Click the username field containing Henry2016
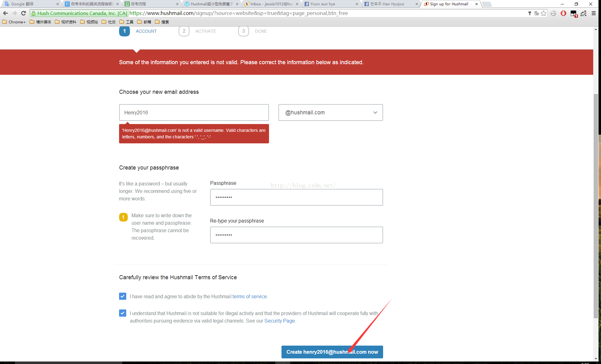 (x=194, y=113)
